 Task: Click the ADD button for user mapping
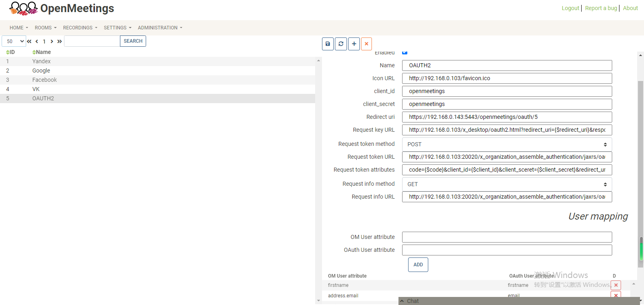click(418, 265)
